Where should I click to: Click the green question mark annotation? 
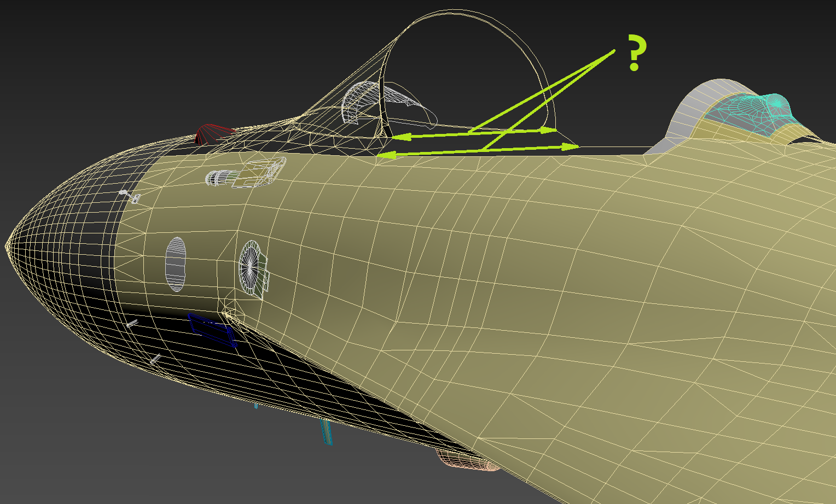[x=636, y=52]
